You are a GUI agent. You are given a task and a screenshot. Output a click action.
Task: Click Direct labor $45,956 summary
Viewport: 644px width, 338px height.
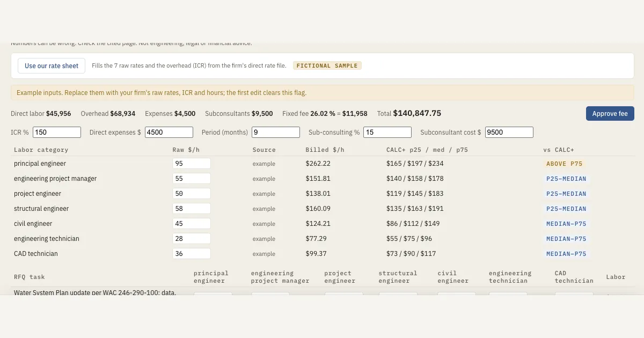(x=41, y=114)
